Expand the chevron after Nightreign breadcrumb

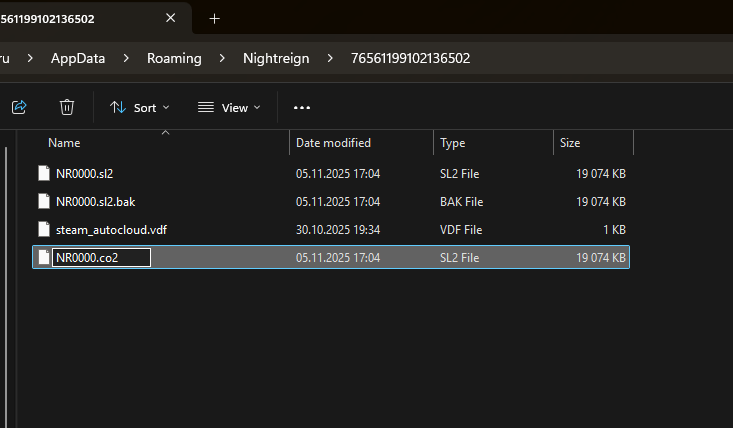[330, 58]
